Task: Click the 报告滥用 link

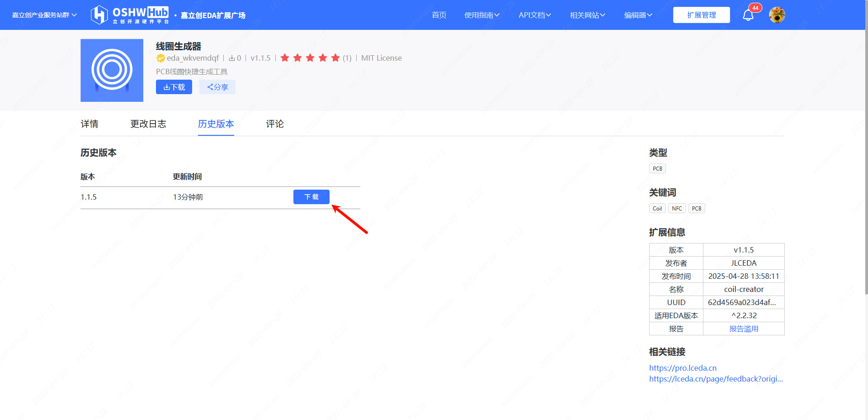Action: coord(743,329)
